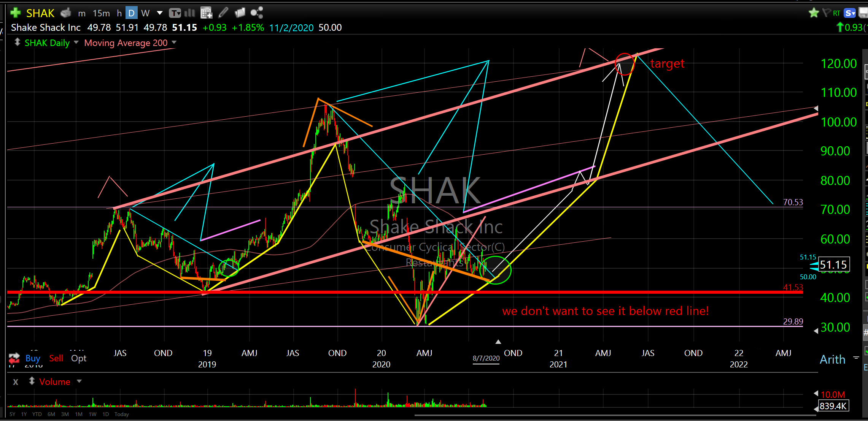Switch to the 15m timeframe
The height and width of the screenshot is (421, 868).
[101, 13]
